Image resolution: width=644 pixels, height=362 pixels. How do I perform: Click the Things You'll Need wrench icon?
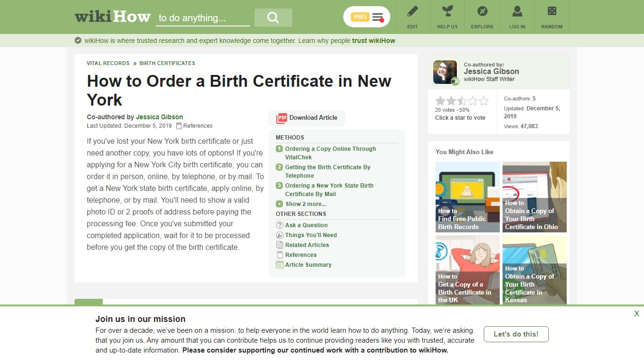[x=280, y=235]
